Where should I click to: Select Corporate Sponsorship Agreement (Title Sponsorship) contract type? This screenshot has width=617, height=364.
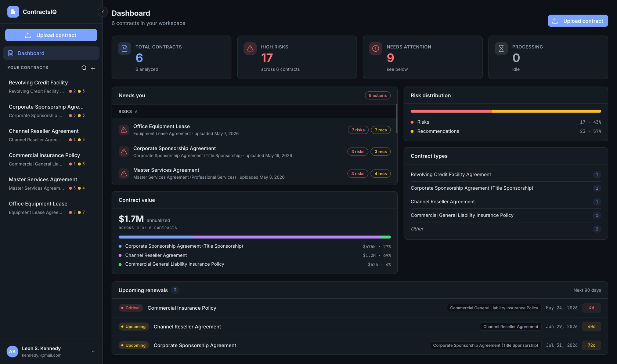click(x=506, y=188)
